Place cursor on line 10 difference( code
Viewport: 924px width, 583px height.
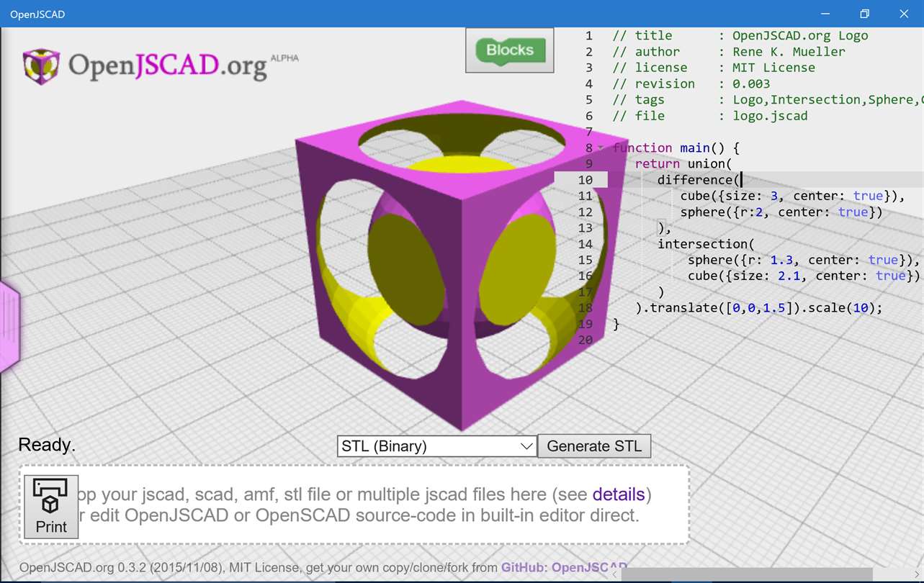click(699, 180)
